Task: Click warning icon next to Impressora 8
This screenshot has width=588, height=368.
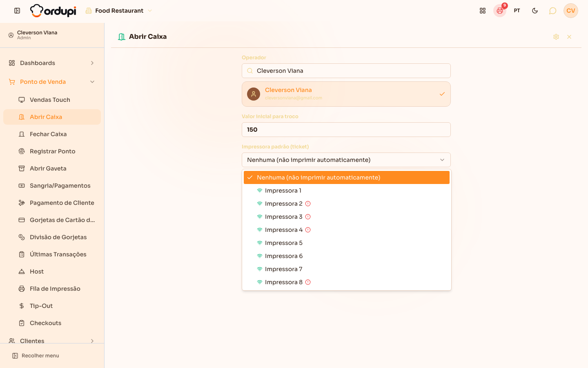Action: tap(308, 282)
